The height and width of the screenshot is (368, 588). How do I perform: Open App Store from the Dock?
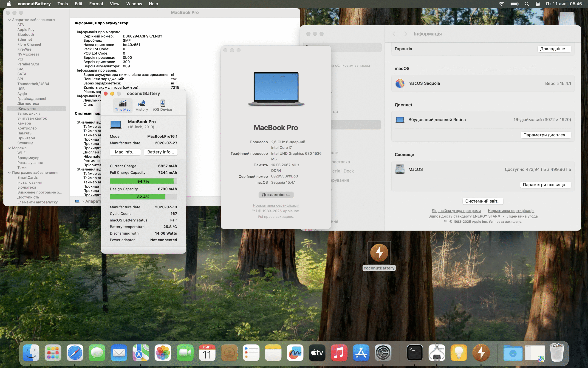361,353
